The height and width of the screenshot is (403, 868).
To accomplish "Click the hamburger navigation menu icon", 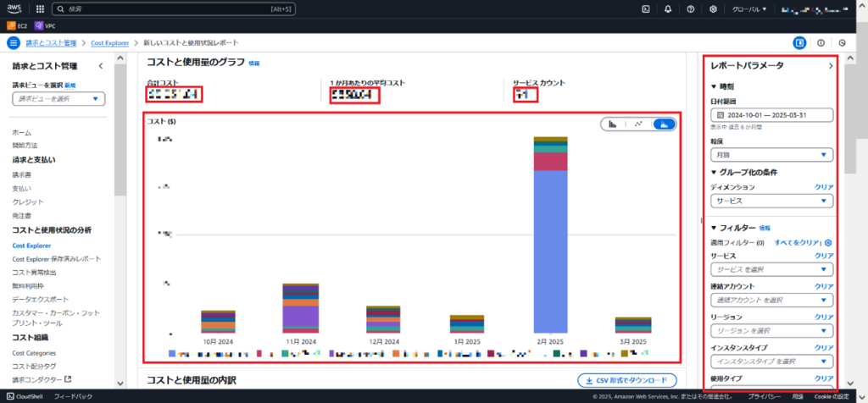I will (x=13, y=42).
